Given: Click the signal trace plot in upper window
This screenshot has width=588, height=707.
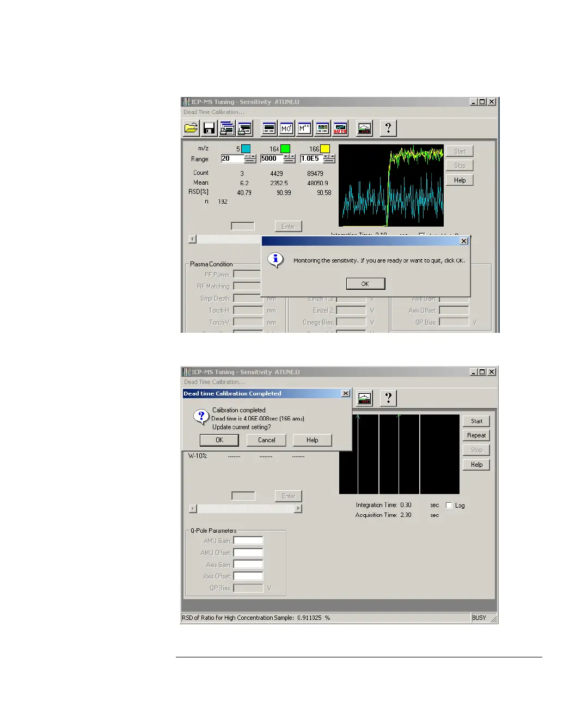Looking at the screenshot, I should pos(391,185).
